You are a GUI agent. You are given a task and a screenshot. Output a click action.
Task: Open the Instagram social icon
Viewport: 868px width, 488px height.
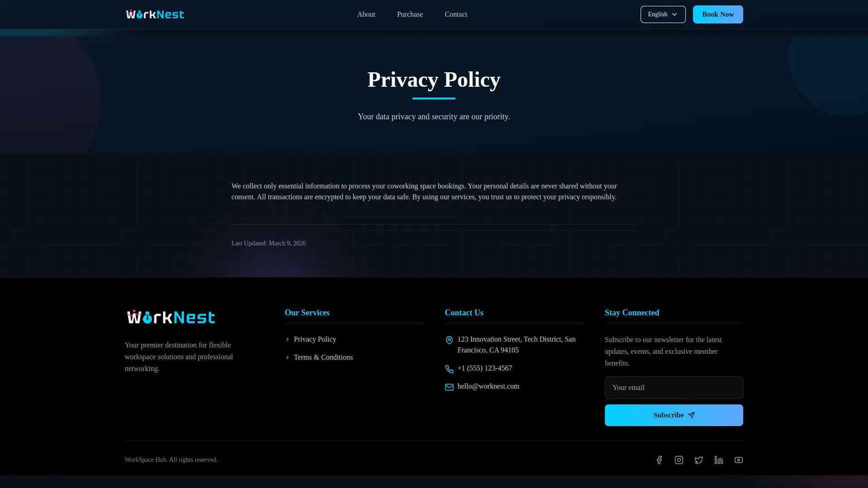(x=679, y=460)
